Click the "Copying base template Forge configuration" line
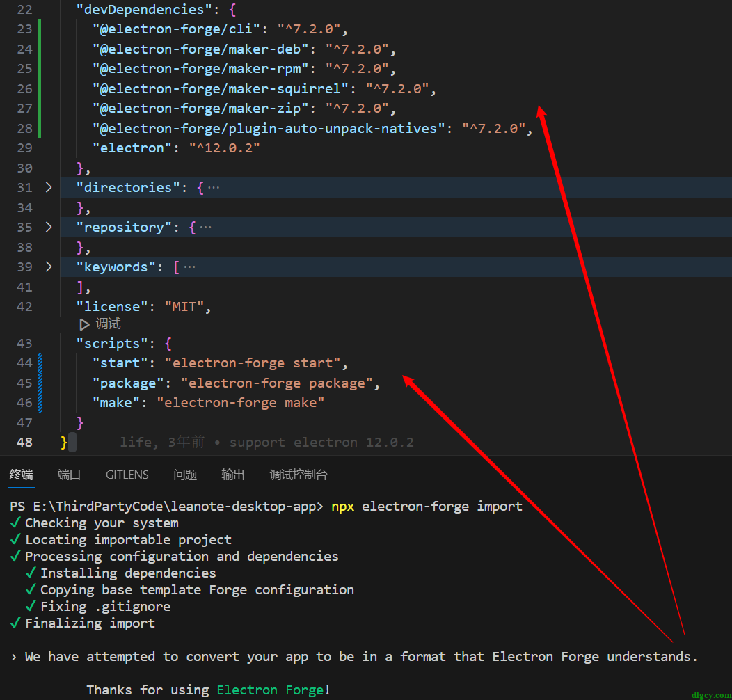The width and height of the screenshot is (732, 700). [x=198, y=590]
